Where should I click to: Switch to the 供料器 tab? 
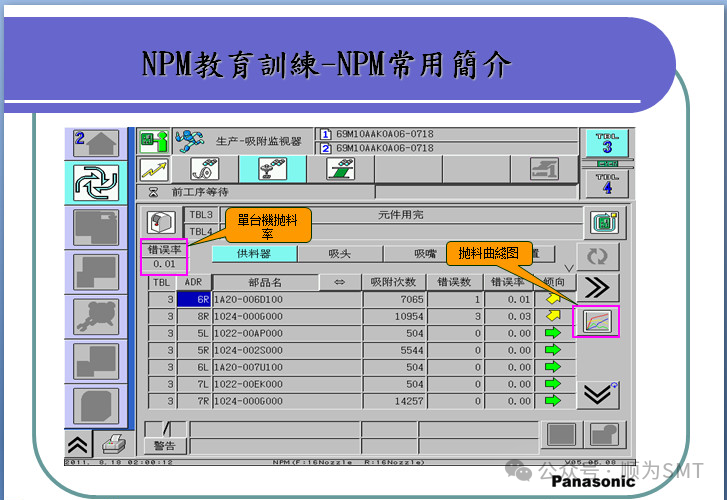pyautogui.click(x=253, y=254)
